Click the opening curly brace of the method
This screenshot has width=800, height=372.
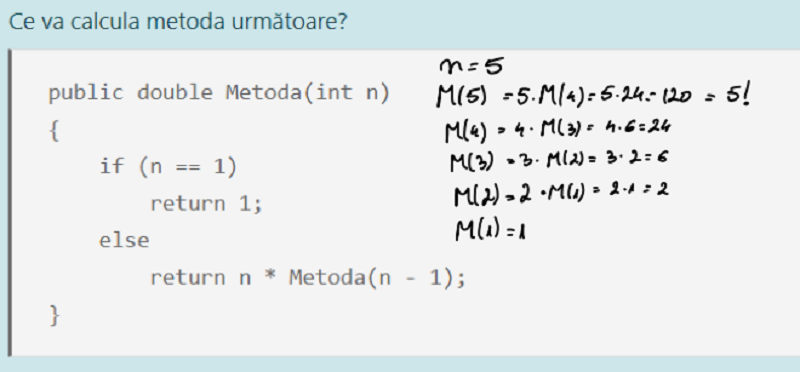pos(54,132)
